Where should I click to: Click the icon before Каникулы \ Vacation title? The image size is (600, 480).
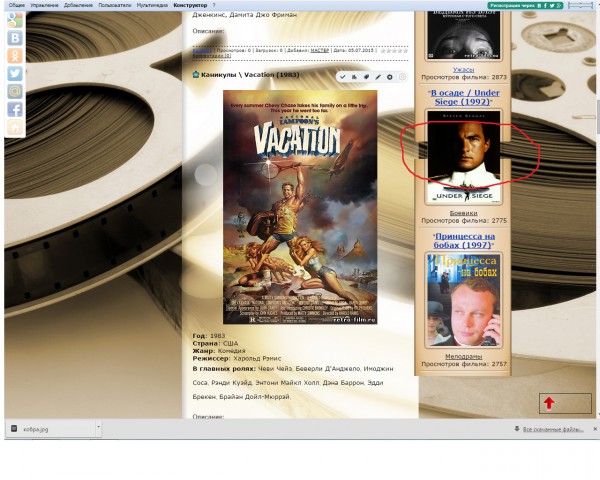(196, 74)
